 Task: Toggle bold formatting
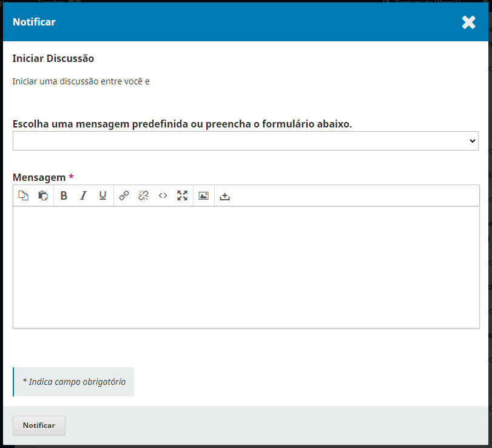pyautogui.click(x=64, y=195)
